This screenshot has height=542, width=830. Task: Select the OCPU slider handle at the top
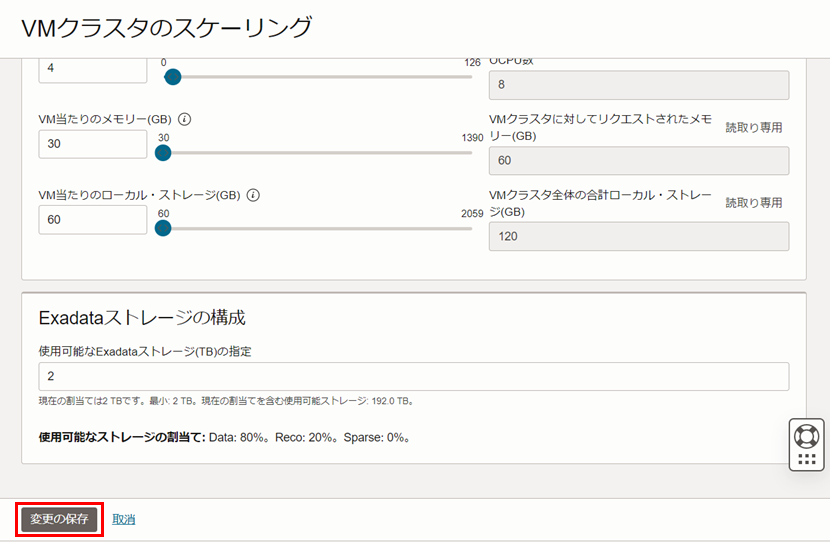172,77
